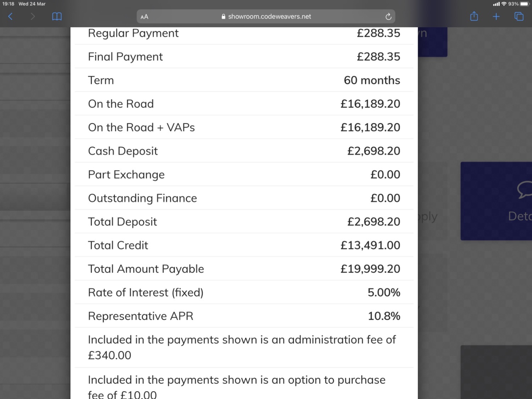Tap the showroom.codeweavers.net address bar
Viewport: 532px width, 399px height.
pyautogui.click(x=266, y=16)
